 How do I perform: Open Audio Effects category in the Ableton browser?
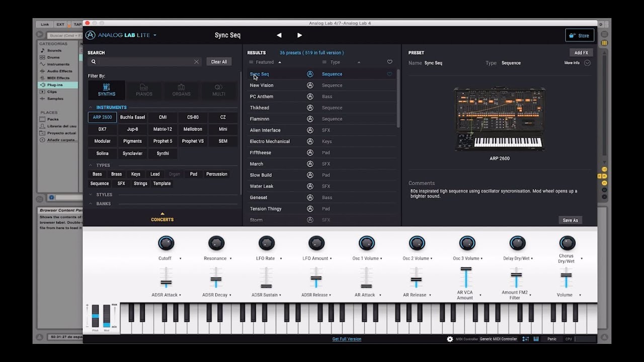coord(59,71)
